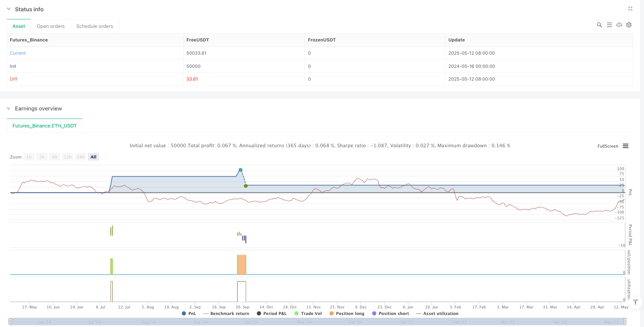Click the scroll-to-top arrow button

(635, 303)
